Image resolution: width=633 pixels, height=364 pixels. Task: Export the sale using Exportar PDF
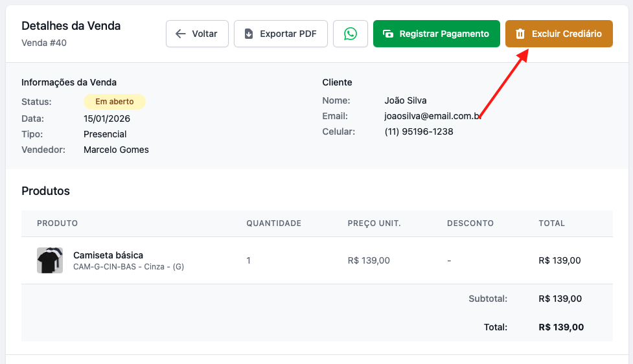point(281,34)
